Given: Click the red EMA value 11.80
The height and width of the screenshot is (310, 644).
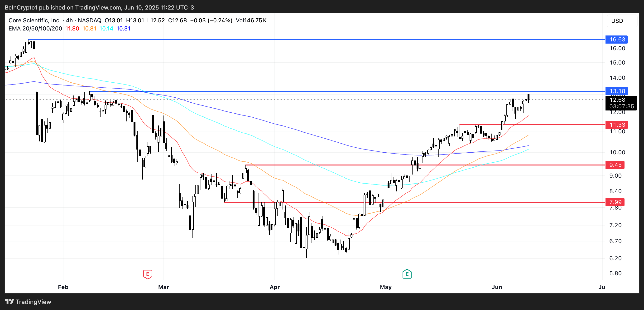Looking at the screenshot, I should coord(72,29).
